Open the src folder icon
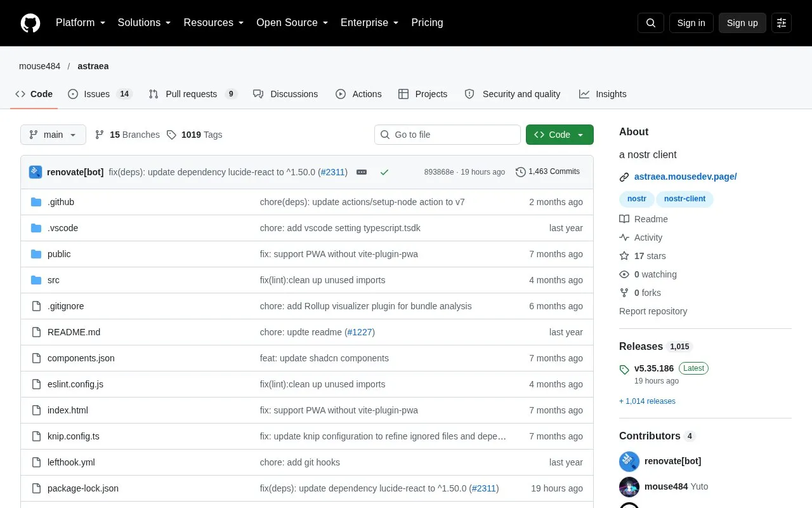The height and width of the screenshot is (508, 812). 36,280
